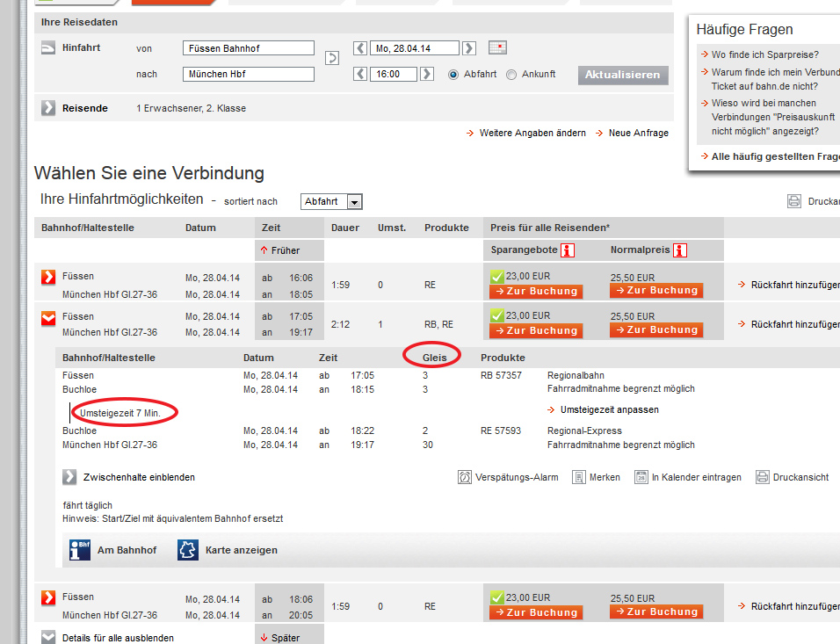Screen dimensions: 840x644
Task: Edit the date field Mo, 28.04.14
Action: (415, 48)
